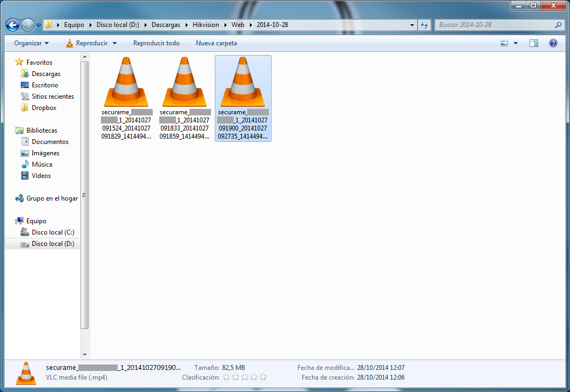
Task: Open Documentos library
Action: [x=50, y=142]
